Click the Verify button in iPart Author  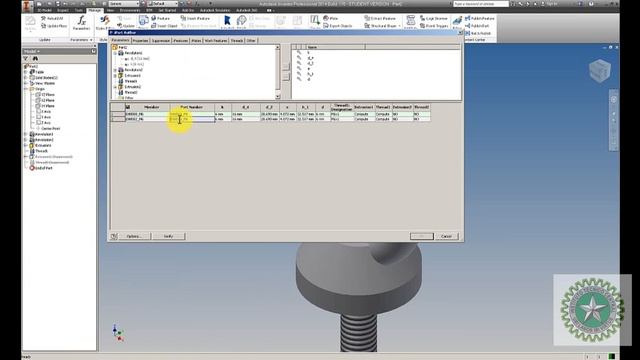tap(169, 236)
